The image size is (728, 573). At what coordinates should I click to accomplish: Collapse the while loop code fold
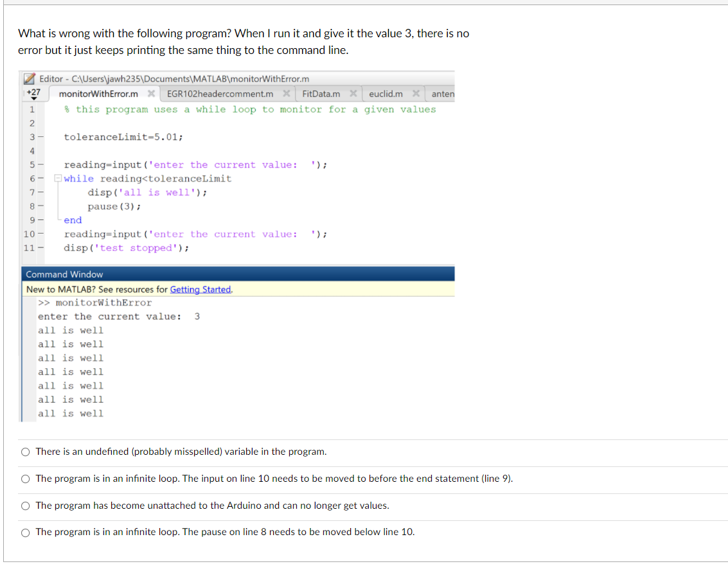(58, 179)
